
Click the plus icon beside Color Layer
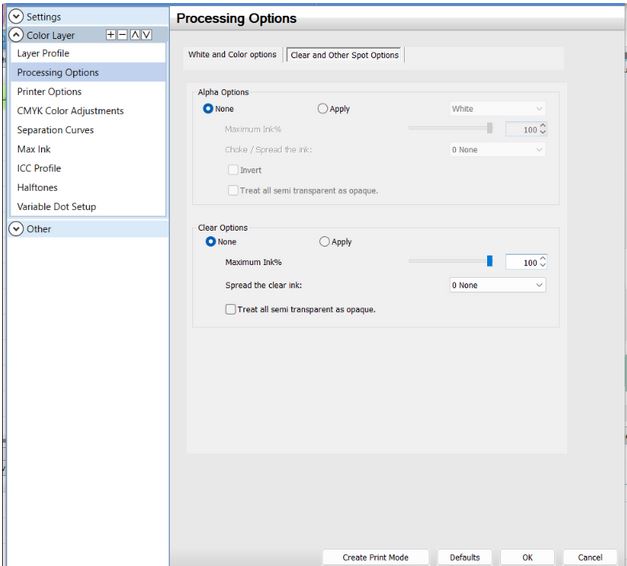click(111, 35)
